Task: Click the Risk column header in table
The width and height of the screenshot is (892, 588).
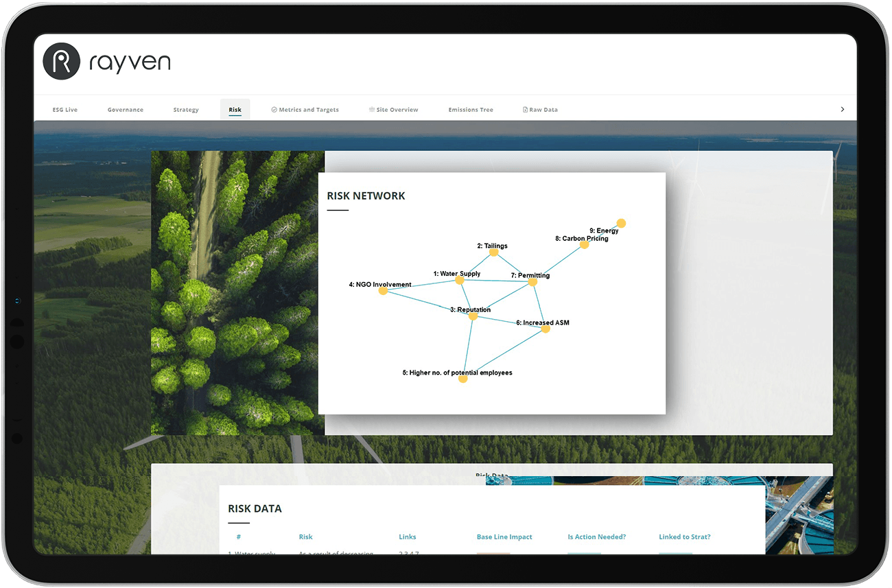Action: 305,537
